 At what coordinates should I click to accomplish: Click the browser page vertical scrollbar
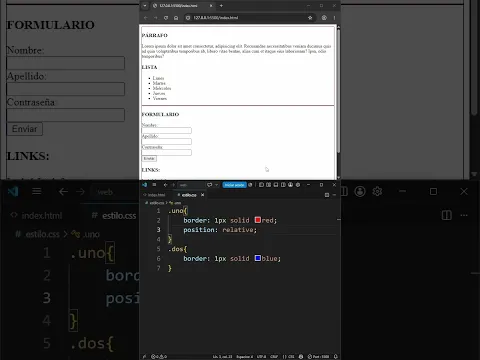338,90
